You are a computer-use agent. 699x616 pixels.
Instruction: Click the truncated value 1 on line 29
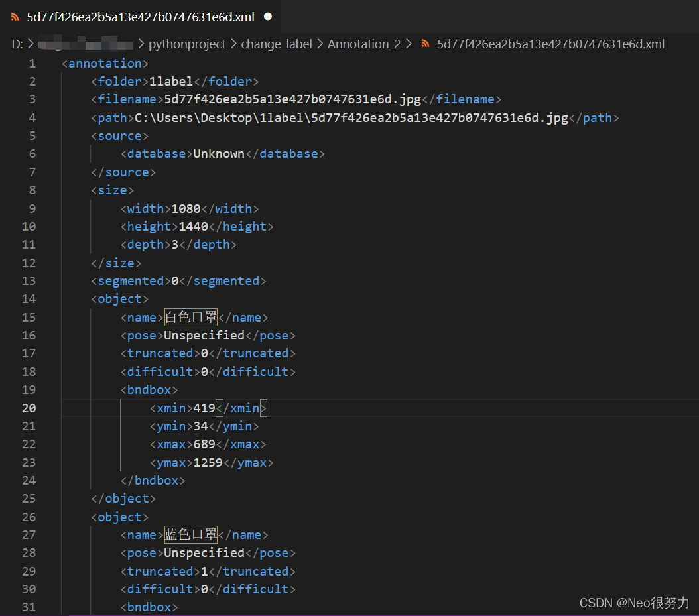pyautogui.click(x=204, y=572)
